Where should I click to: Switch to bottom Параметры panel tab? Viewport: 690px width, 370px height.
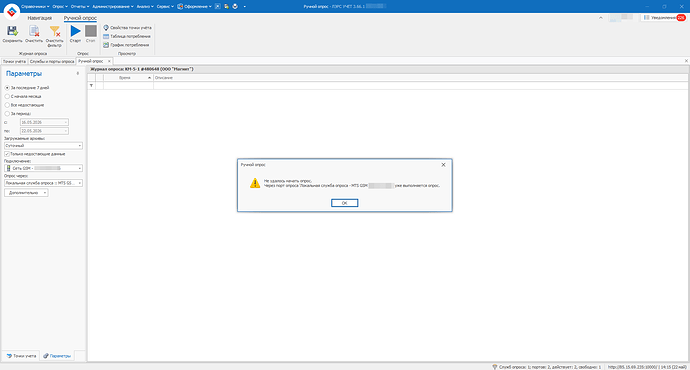click(x=57, y=356)
